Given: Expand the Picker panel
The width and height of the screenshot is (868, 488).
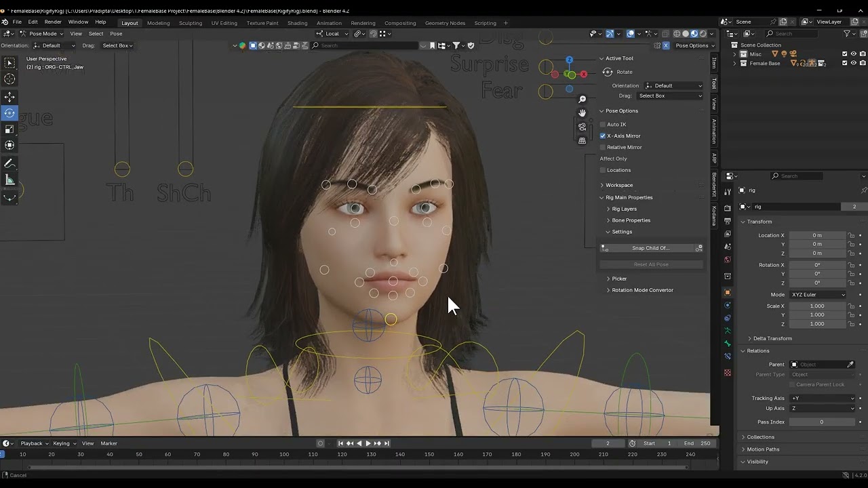Looking at the screenshot, I should click(618, 279).
